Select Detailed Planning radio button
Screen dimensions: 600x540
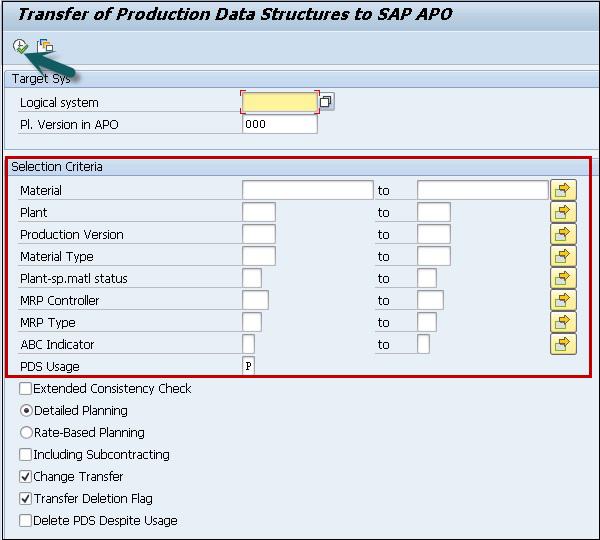(x=26, y=411)
